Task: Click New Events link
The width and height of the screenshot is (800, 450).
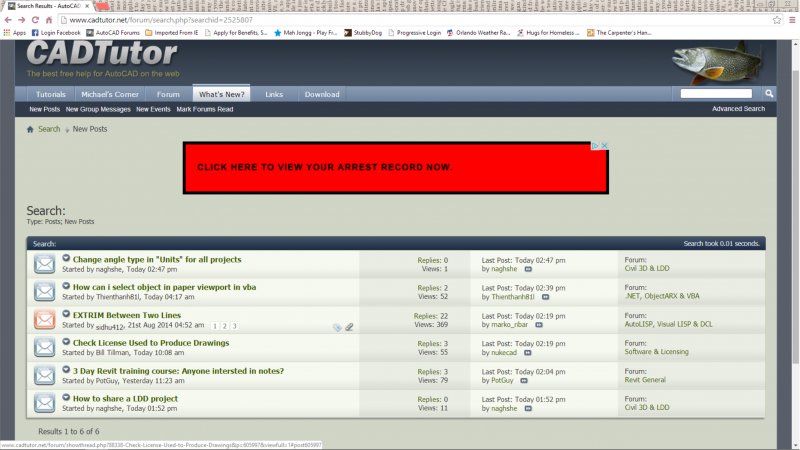Action: (x=153, y=109)
